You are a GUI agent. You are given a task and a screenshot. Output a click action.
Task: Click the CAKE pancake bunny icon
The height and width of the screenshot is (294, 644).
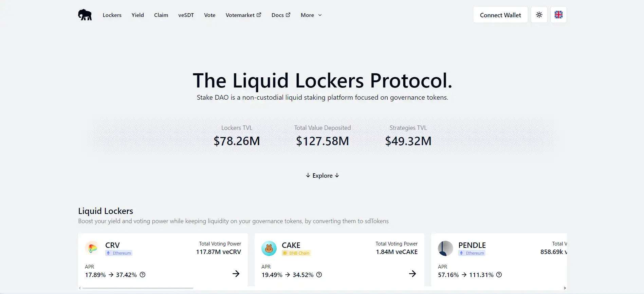click(x=269, y=248)
